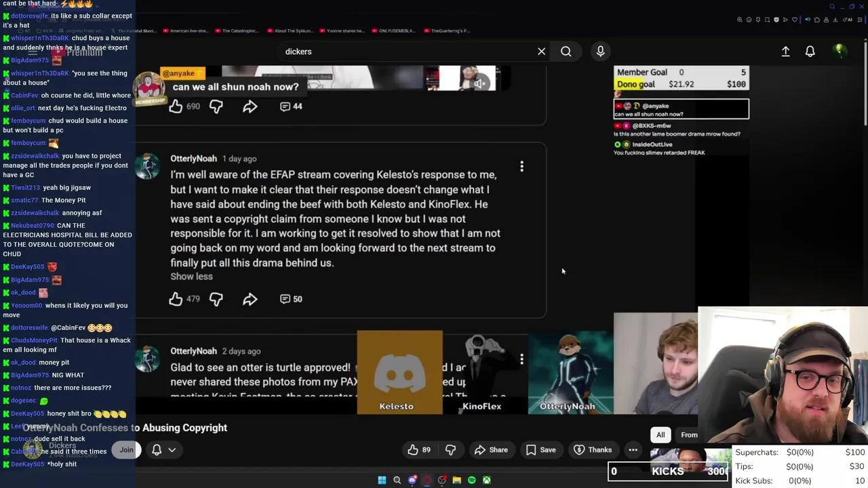Open the 'American live-stre...' bookmark tab
The width and height of the screenshot is (868, 488).
click(184, 30)
